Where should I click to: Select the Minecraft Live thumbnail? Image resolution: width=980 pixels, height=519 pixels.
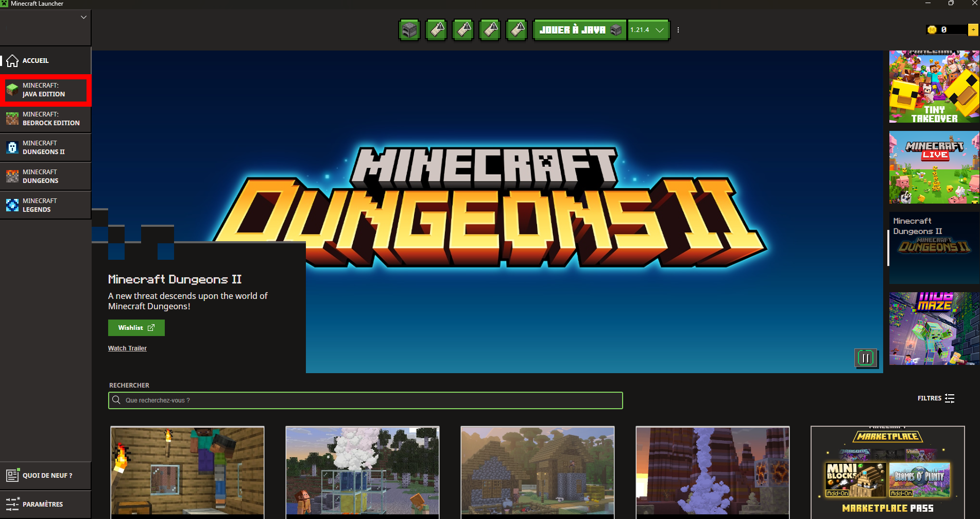click(934, 167)
